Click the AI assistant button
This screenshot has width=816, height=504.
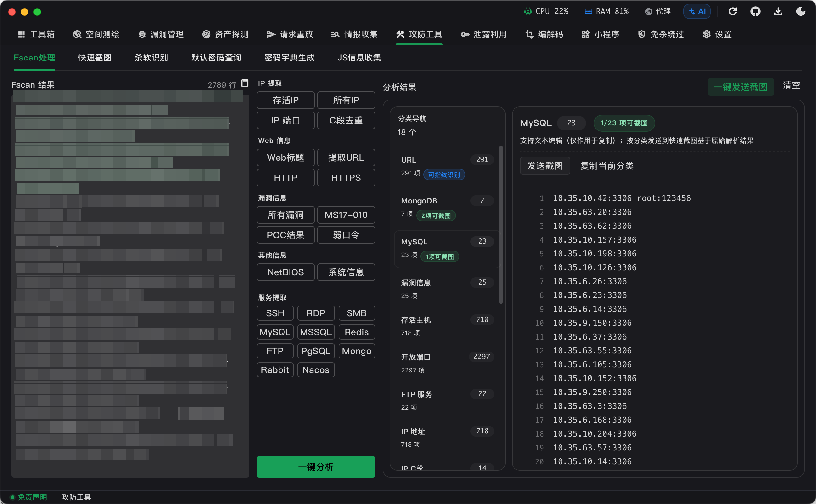(697, 11)
